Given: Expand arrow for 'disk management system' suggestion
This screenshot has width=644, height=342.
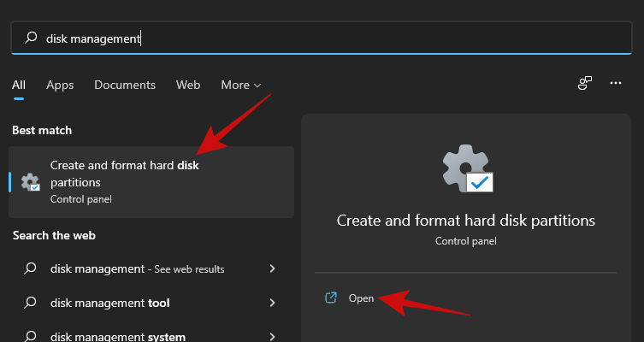Looking at the screenshot, I should coord(272,336).
